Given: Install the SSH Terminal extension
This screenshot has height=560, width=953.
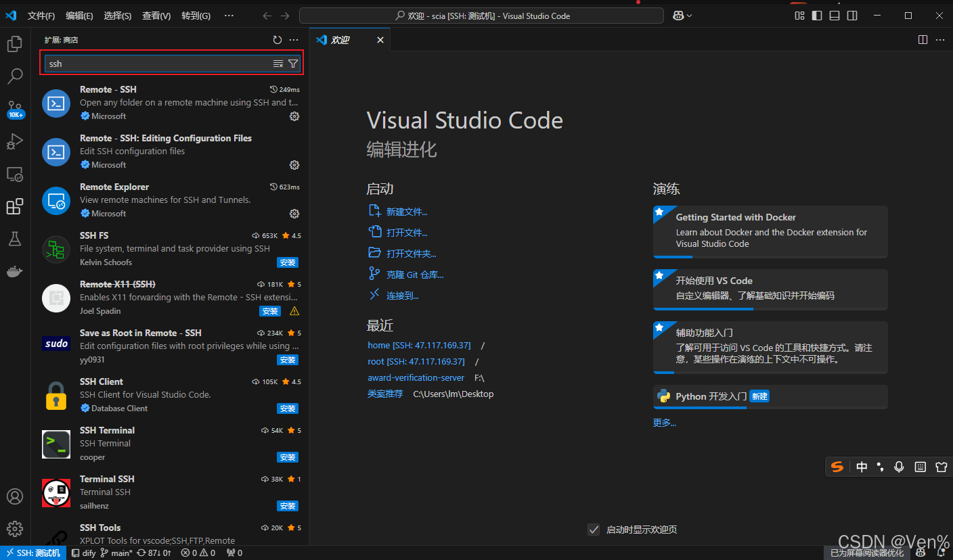Looking at the screenshot, I should [x=288, y=457].
